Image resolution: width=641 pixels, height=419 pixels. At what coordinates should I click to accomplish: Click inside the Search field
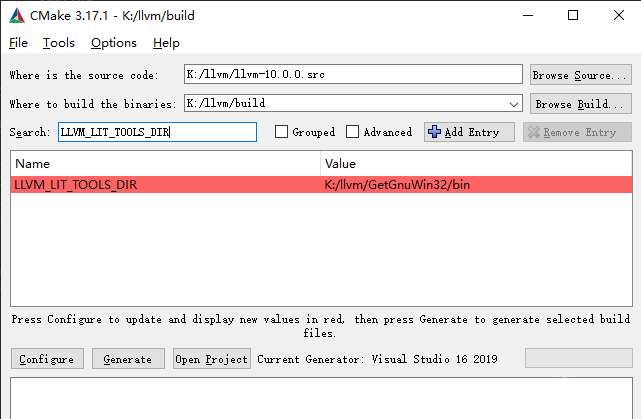pyautogui.click(x=157, y=132)
